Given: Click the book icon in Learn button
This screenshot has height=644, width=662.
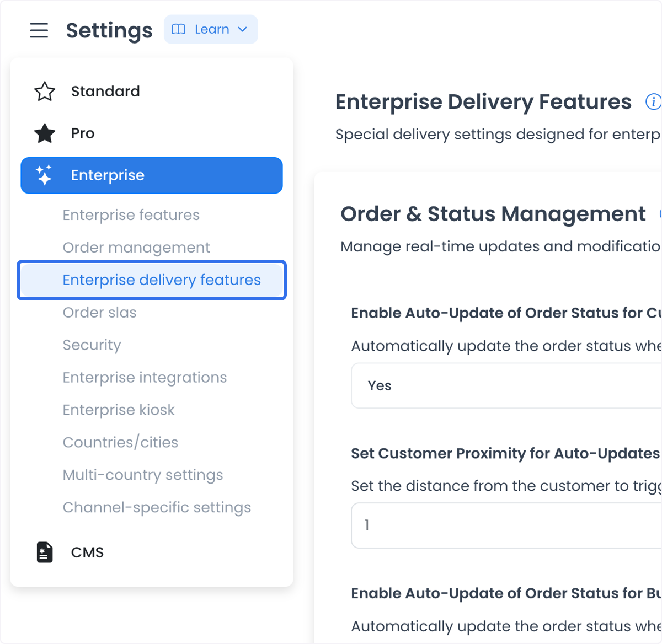Looking at the screenshot, I should (178, 29).
